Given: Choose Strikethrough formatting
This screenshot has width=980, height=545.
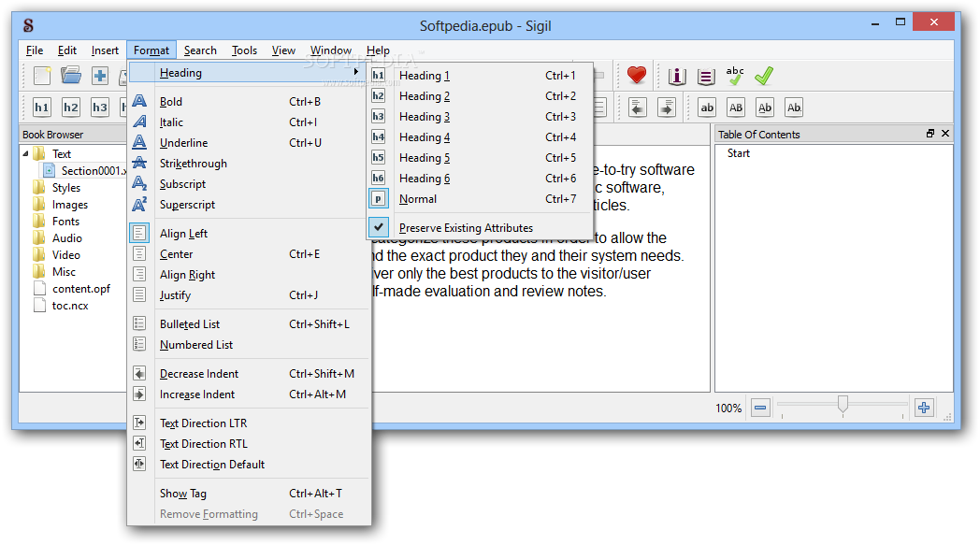Looking at the screenshot, I should click(249, 163).
